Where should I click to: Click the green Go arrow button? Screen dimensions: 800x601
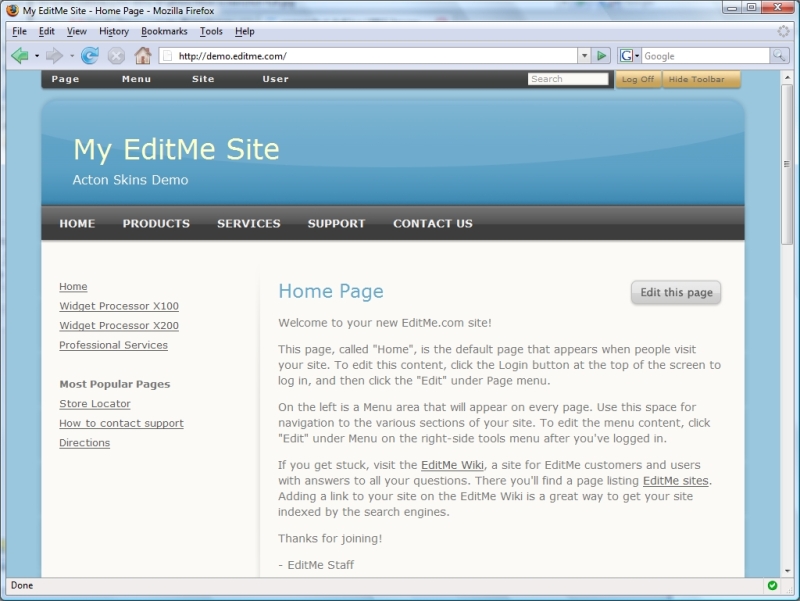tap(602, 56)
